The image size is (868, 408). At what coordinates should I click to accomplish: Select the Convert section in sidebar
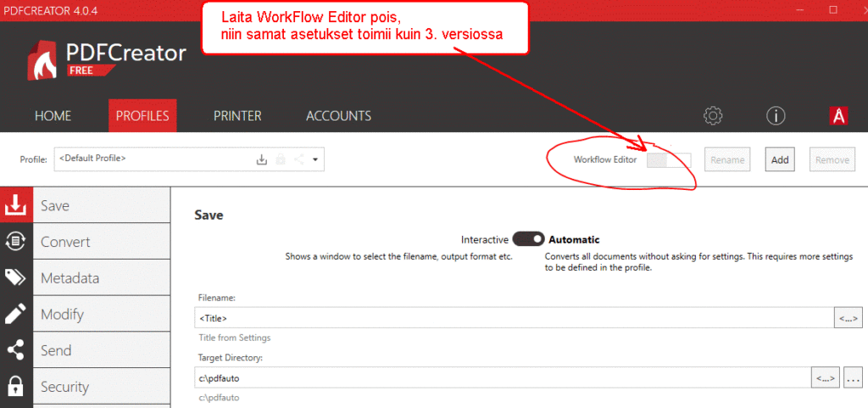click(x=102, y=242)
